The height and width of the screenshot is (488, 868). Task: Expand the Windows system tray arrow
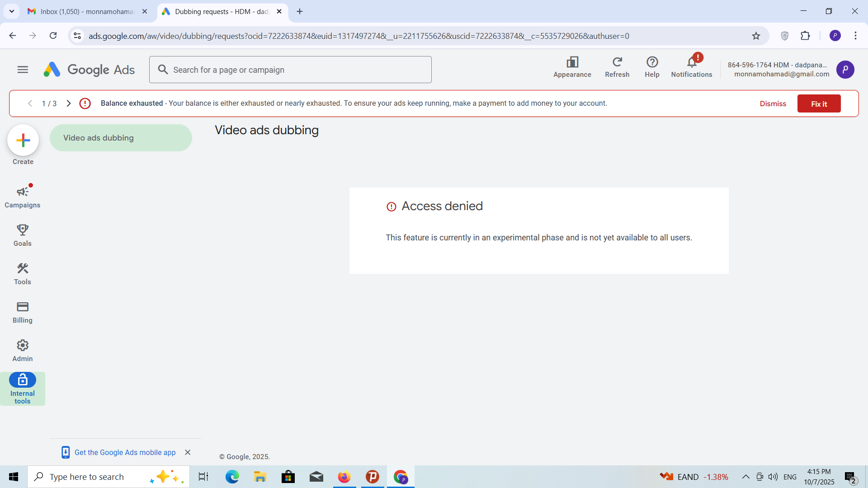[746, 477]
